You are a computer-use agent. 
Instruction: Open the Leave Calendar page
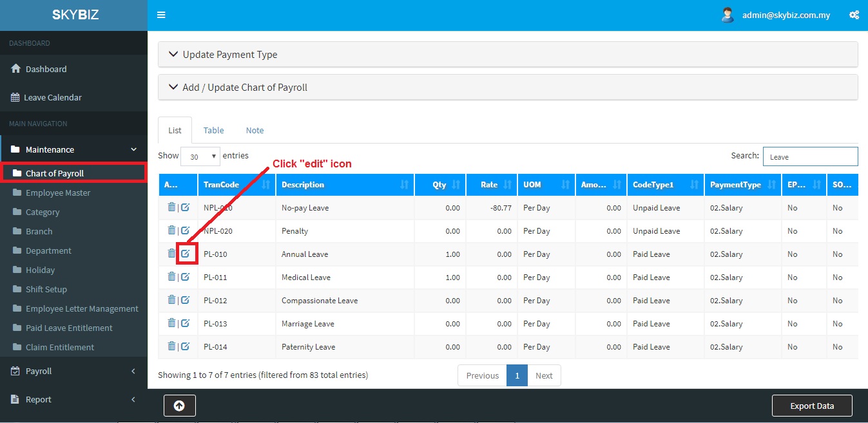click(53, 97)
